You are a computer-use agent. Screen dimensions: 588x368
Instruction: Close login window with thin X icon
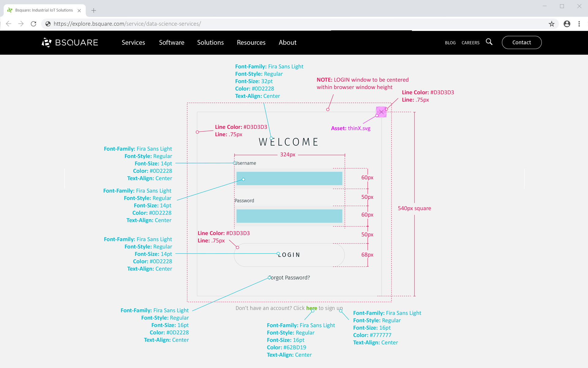381,112
